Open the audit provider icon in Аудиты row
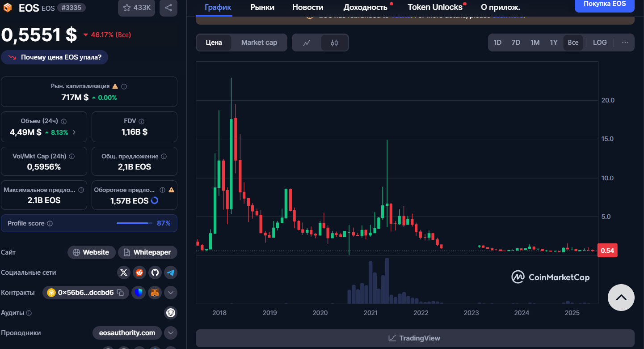This screenshot has height=349, width=644. (171, 313)
